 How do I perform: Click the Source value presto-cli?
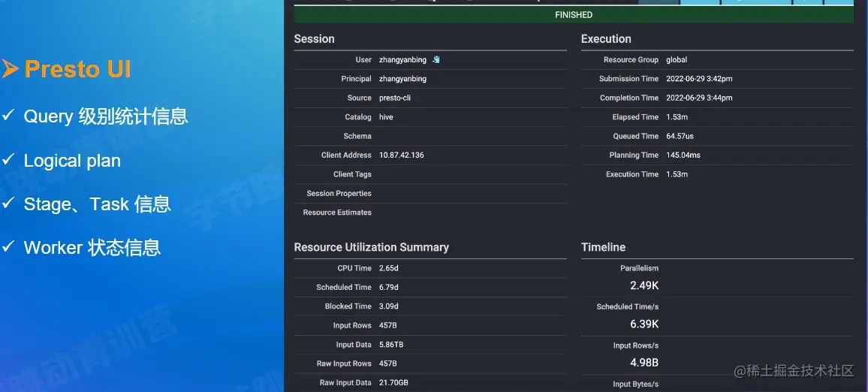[395, 98]
